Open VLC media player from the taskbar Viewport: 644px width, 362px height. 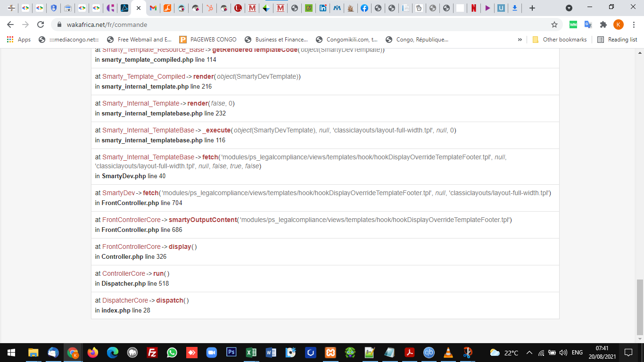coord(448,353)
